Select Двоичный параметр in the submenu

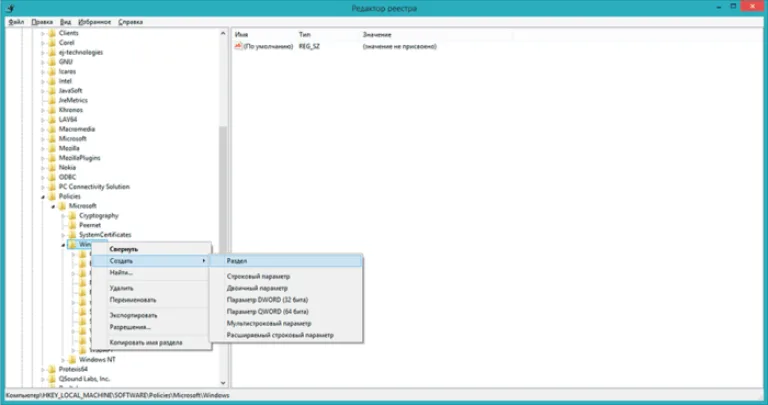pyautogui.click(x=286, y=288)
